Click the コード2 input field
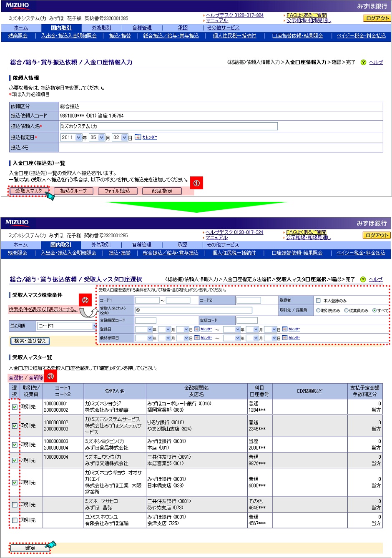 [x=249, y=300]
